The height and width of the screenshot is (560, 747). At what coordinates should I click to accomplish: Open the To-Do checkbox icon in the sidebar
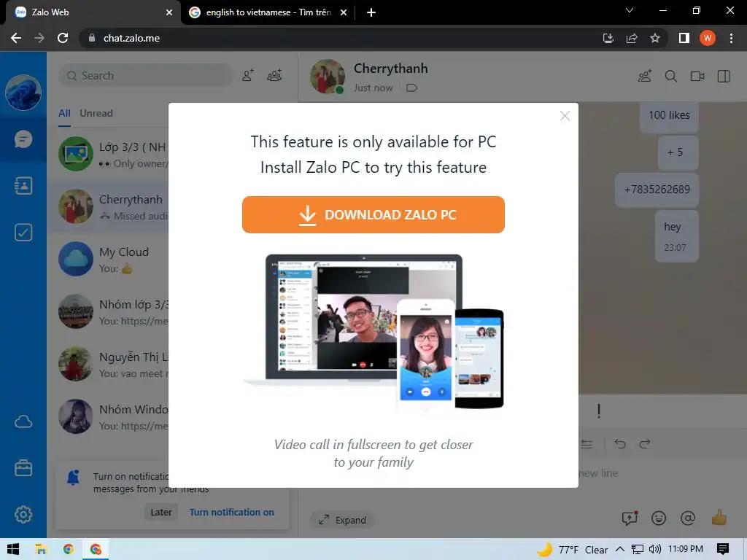[23, 233]
